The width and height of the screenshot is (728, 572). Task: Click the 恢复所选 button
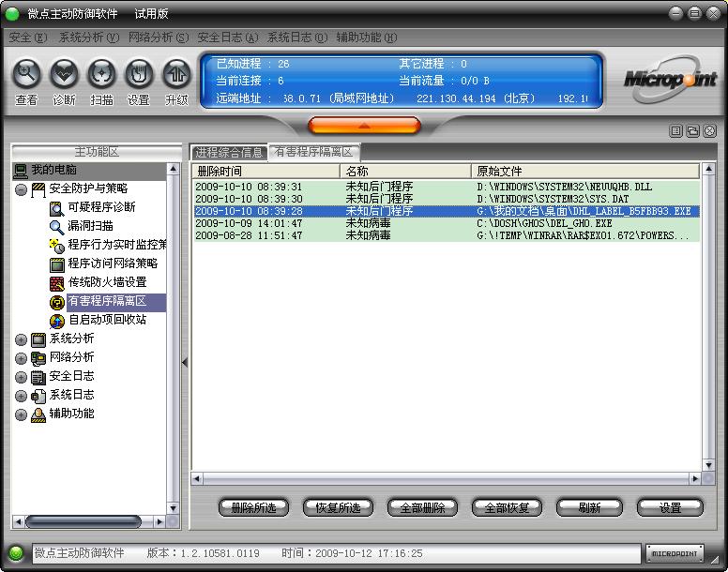tap(338, 507)
